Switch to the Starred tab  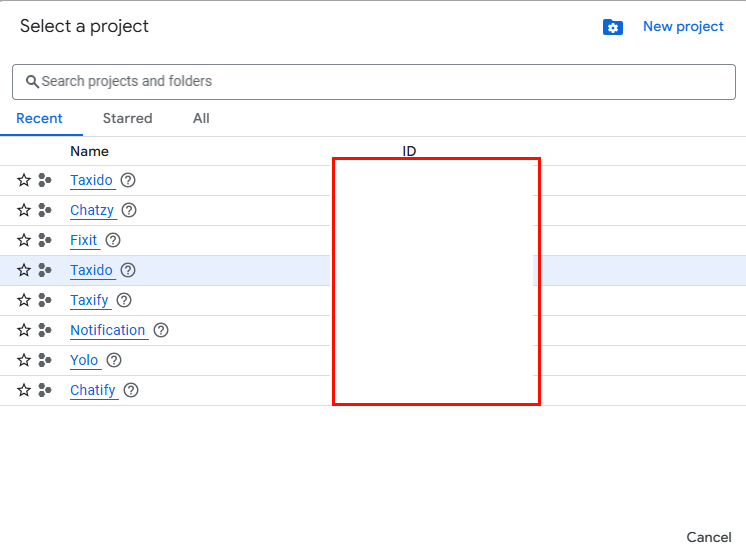127,118
